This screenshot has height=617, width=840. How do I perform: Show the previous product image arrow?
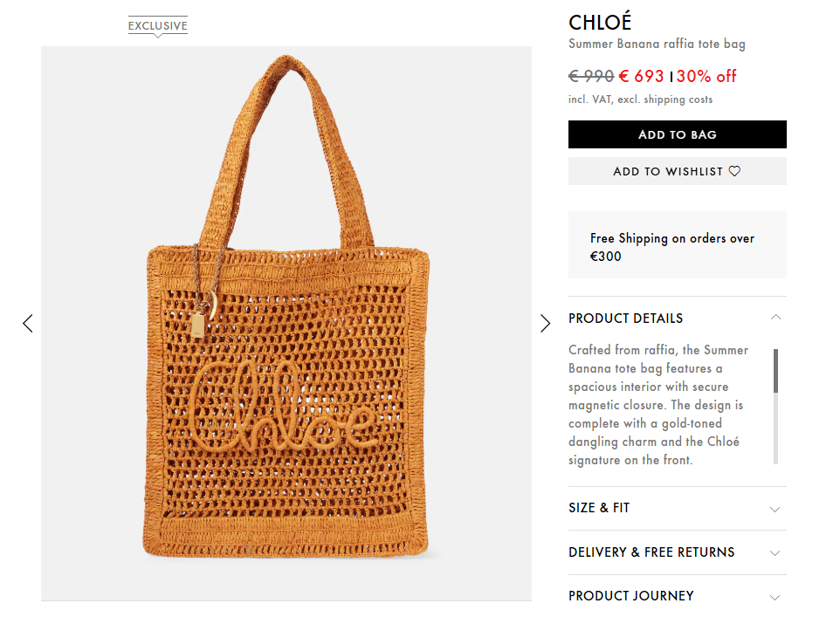pyautogui.click(x=28, y=324)
